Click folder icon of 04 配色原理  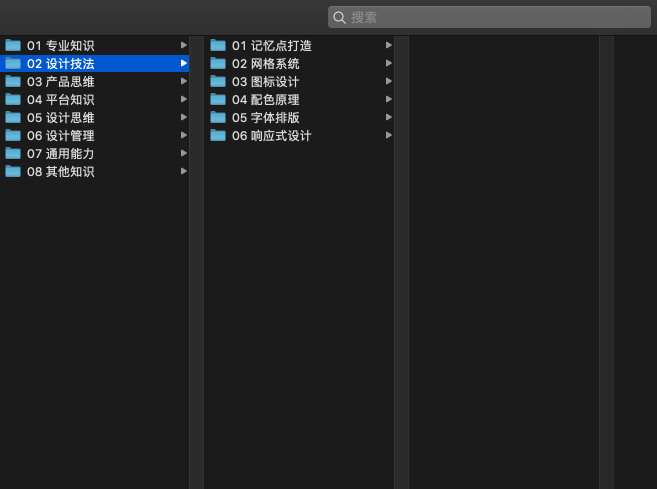218,99
